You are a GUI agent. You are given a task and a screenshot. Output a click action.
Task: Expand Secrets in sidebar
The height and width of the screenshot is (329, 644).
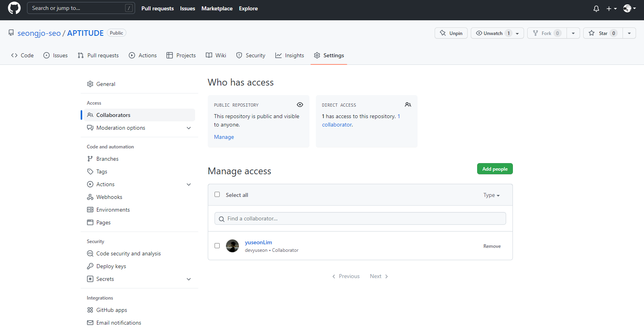139,279
